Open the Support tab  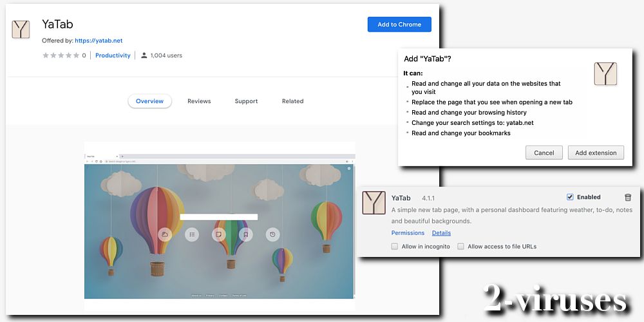tap(247, 101)
